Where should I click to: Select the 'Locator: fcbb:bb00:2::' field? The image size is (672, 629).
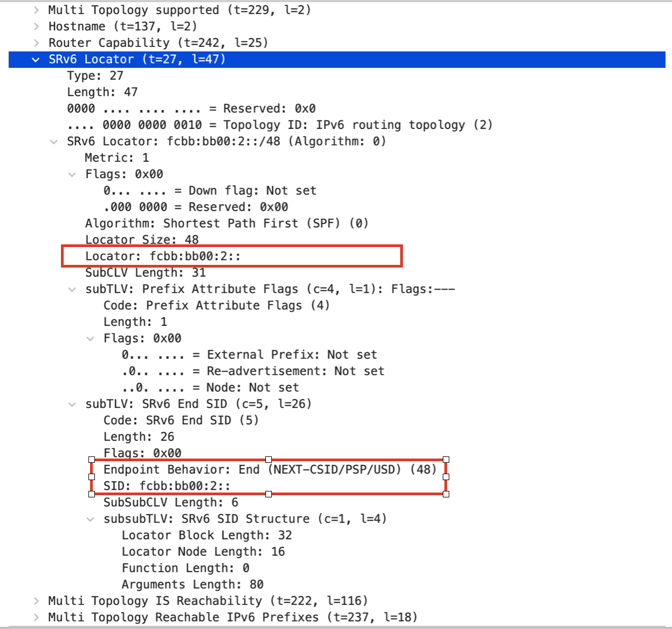tap(163, 256)
